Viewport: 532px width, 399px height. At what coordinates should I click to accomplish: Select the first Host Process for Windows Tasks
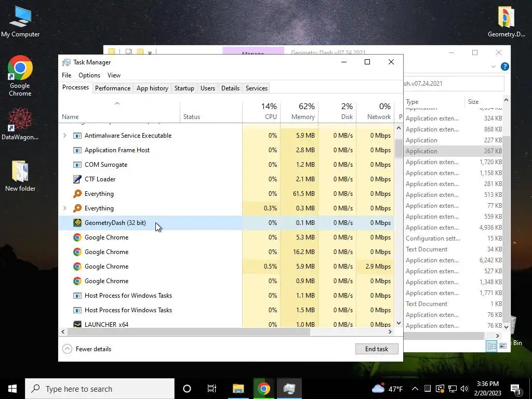click(x=227, y=295)
